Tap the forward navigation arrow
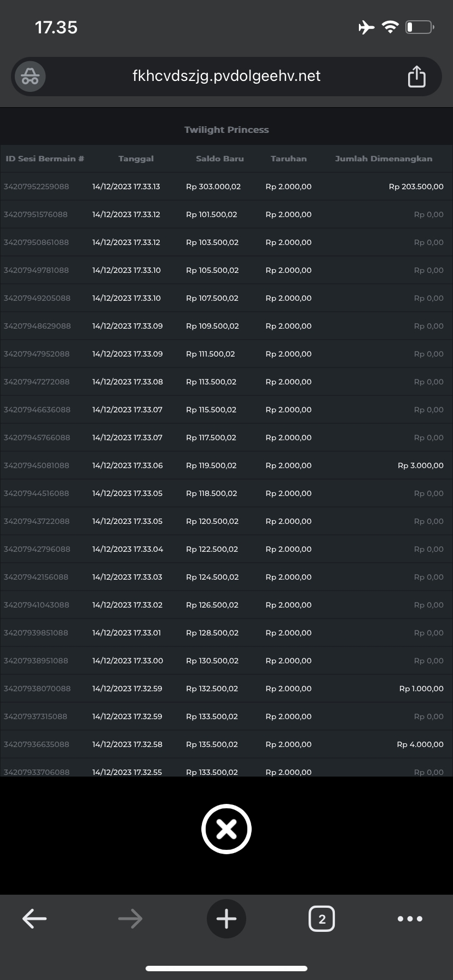This screenshot has width=453, height=980. (130, 919)
